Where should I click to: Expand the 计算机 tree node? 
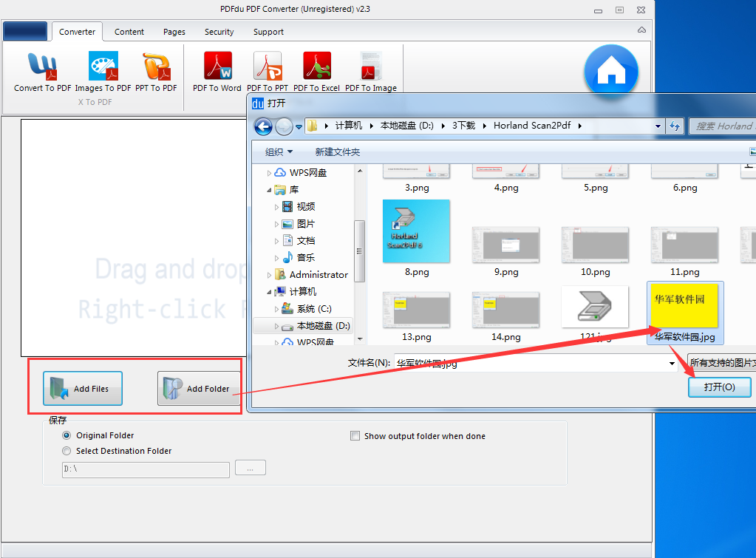[x=269, y=291]
